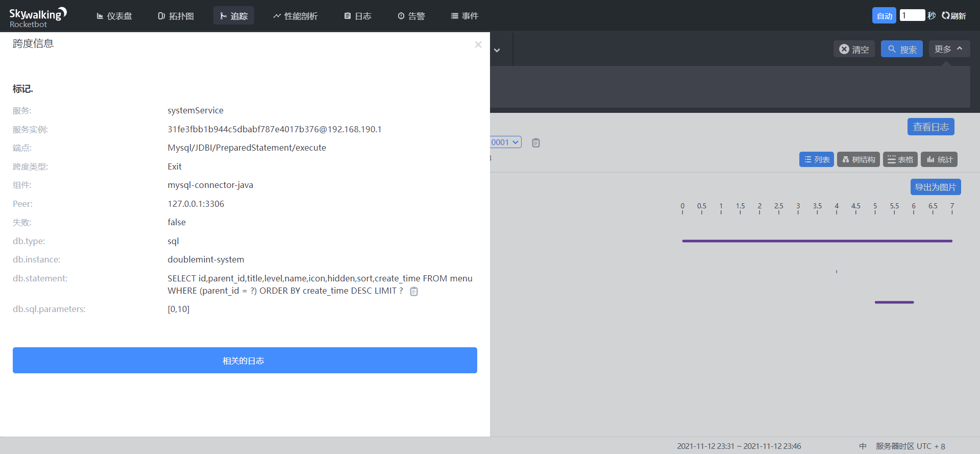Collapse the 更多 more options panel
The width and height of the screenshot is (980, 454).
pos(949,49)
